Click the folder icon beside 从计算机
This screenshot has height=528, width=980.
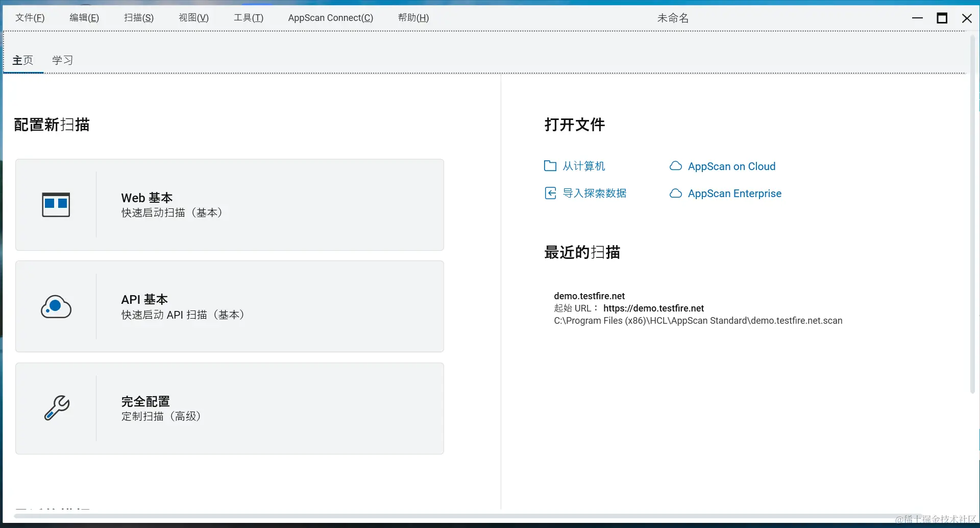click(x=550, y=166)
